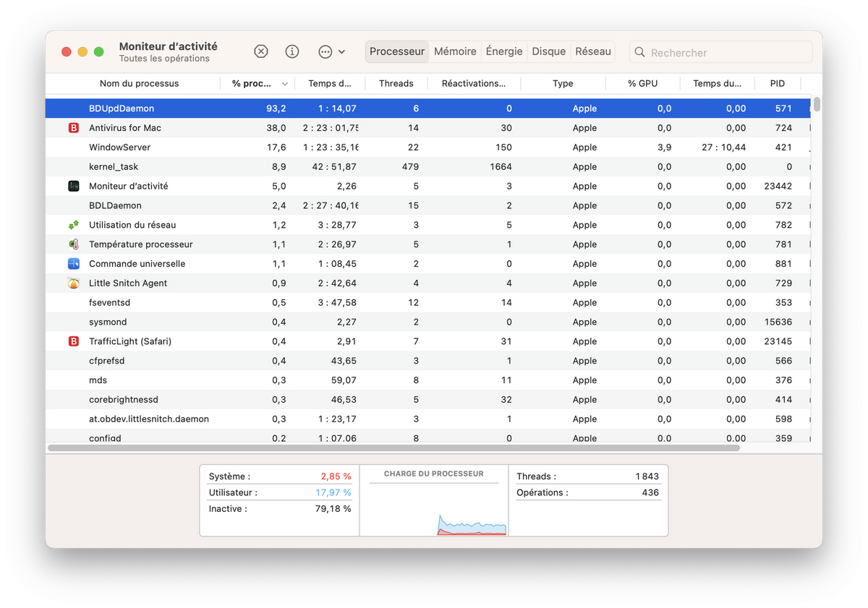Expand the chevron next to the ellipsis
The height and width of the screenshot is (608, 868).
(341, 52)
